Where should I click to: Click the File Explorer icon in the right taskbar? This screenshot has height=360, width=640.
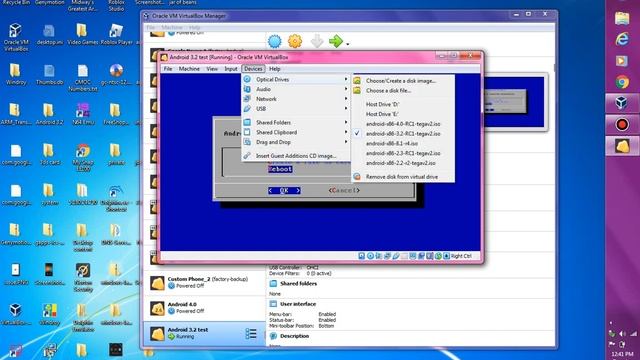click(622, 19)
